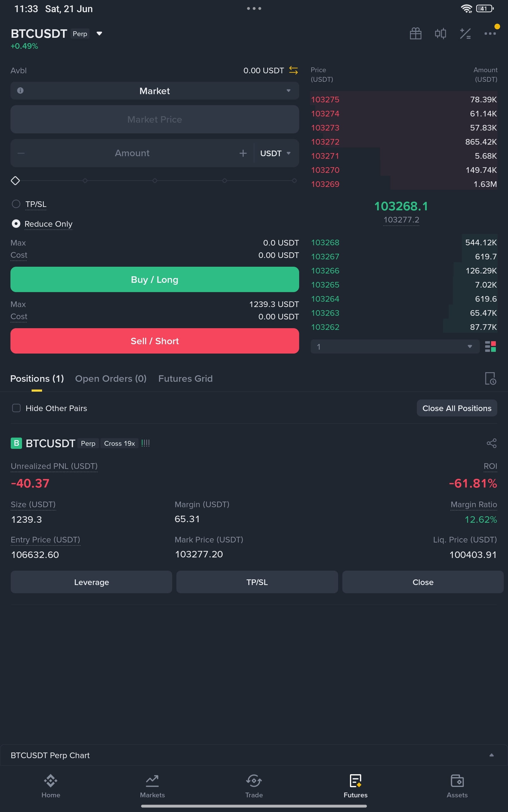The width and height of the screenshot is (508, 812).
Task: Share the BTCUSDT position
Action: [492, 443]
